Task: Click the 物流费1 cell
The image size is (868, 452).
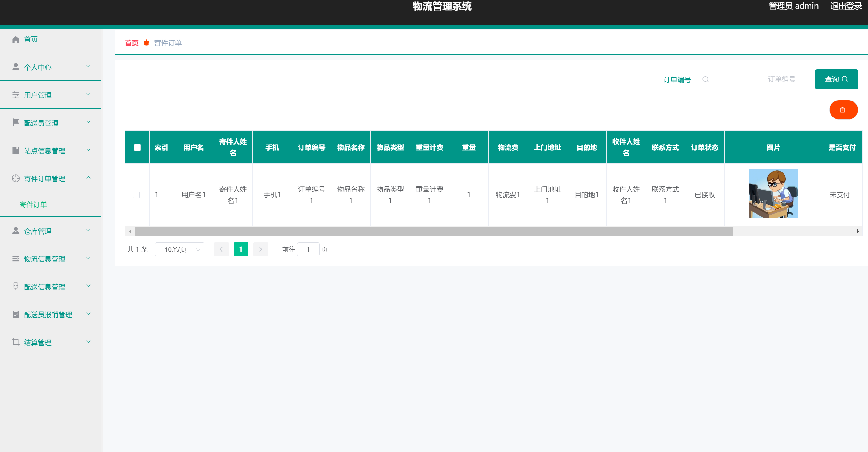Action: 508,195
